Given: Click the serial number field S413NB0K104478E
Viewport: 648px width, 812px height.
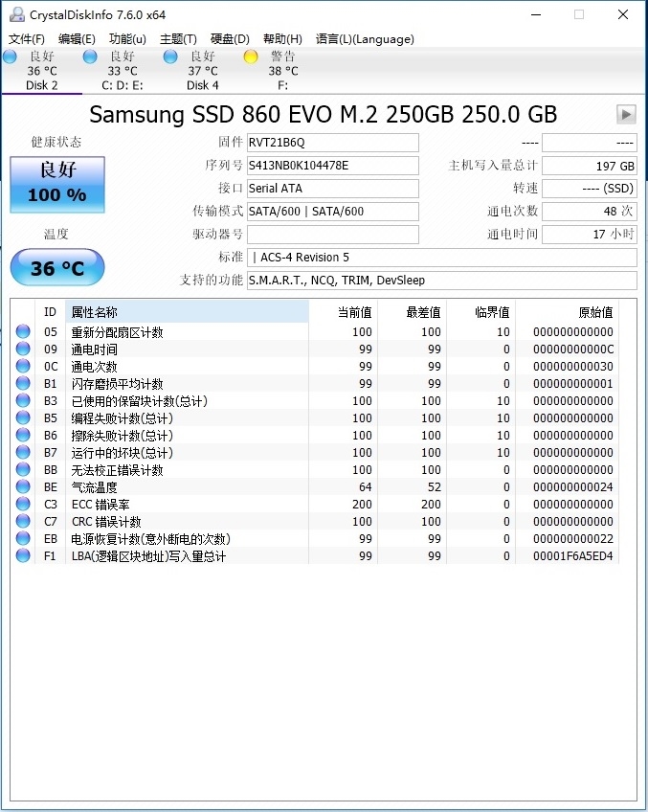Looking at the screenshot, I should pos(332,166).
